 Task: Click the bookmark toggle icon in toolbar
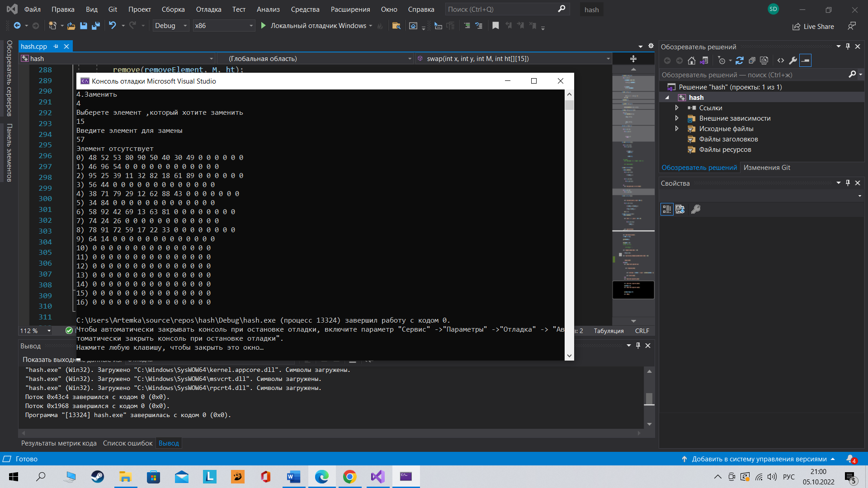[x=495, y=26]
